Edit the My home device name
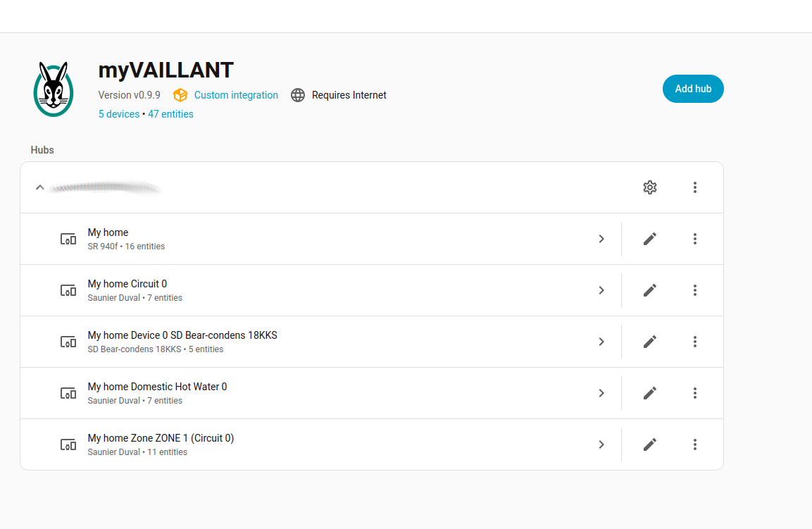Screen dimensions: 812x529 pyautogui.click(x=650, y=239)
